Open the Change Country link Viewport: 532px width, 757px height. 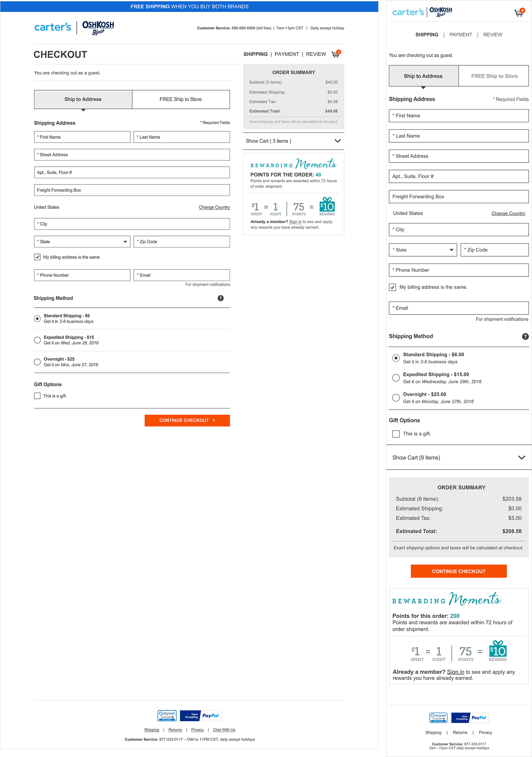pyautogui.click(x=214, y=207)
